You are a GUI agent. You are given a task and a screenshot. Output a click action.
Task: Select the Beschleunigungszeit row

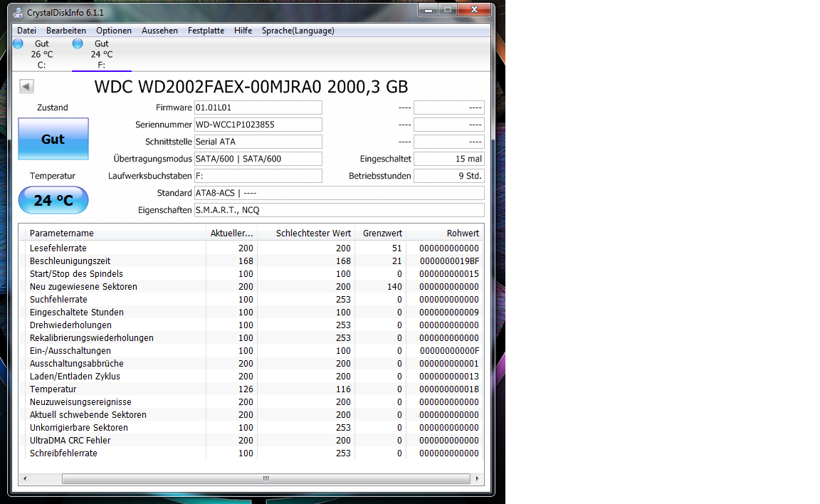click(x=251, y=261)
